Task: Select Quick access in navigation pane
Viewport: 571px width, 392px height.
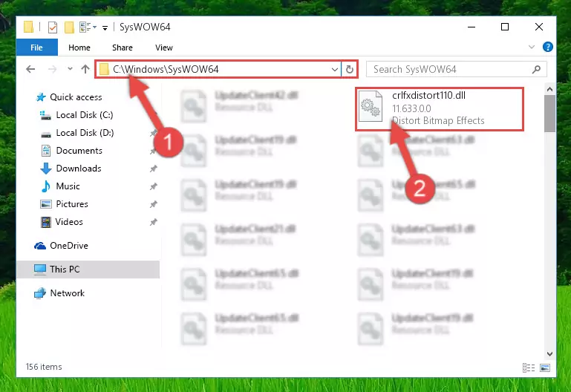Action: click(x=76, y=97)
